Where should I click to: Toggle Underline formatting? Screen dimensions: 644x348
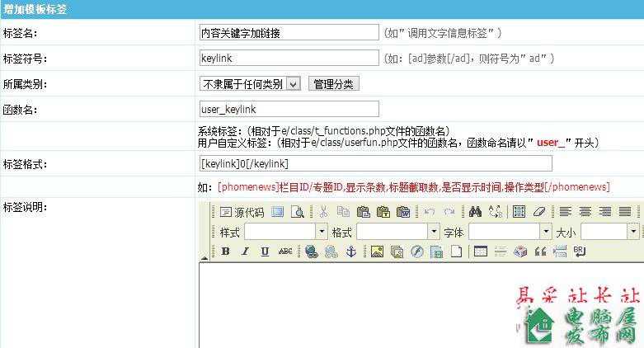tap(265, 251)
